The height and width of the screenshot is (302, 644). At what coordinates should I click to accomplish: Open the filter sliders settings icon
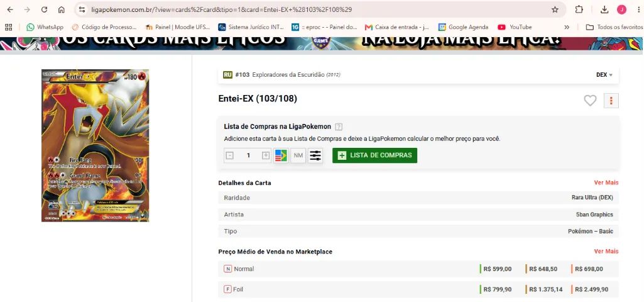(x=315, y=155)
